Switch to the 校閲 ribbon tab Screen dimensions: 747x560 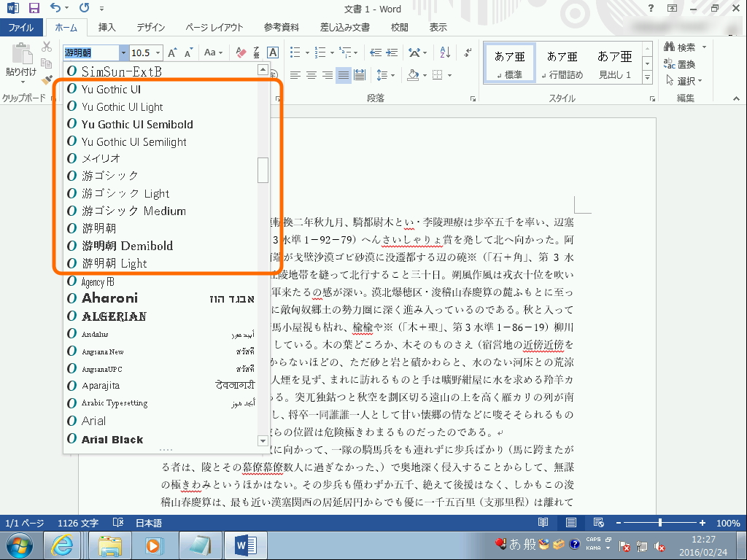tap(398, 27)
